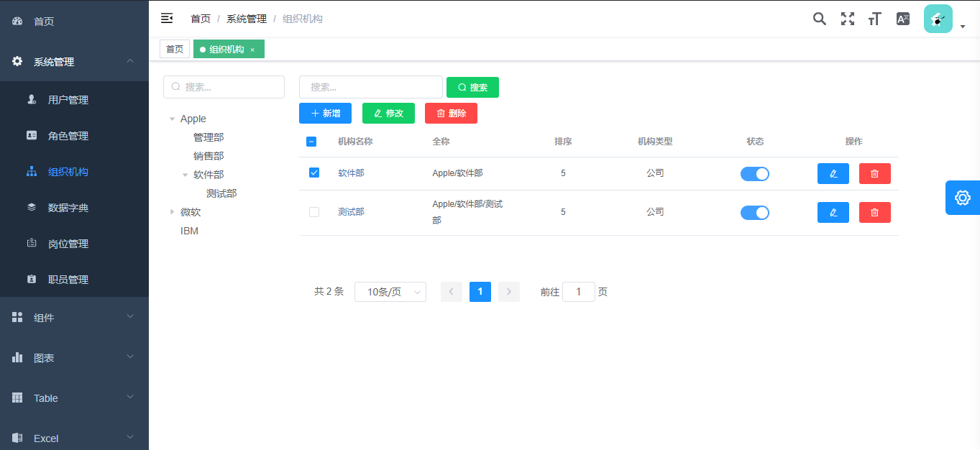Click the delete icon for 软件部 row
980x450 pixels.
875,173
